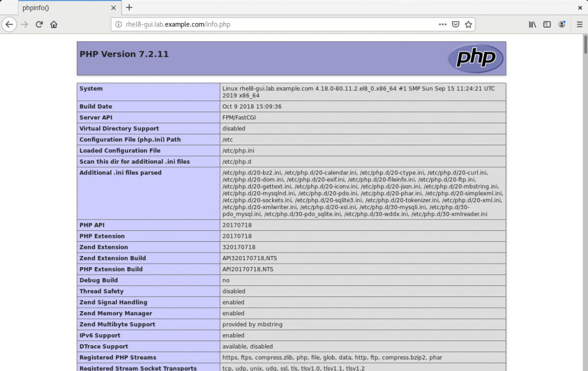Go back to the previous page
Viewport: 588px width, 371px height.
[9, 24]
